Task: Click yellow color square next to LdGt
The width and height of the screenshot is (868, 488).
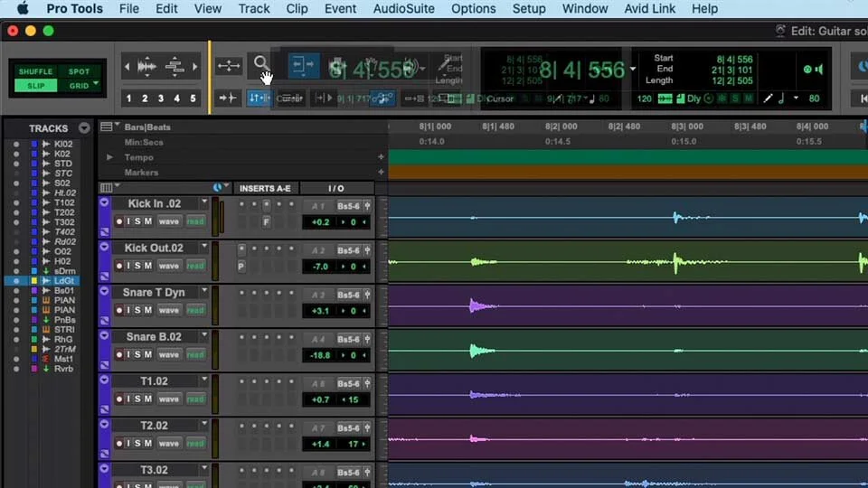Action: click(x=34, y=280)
